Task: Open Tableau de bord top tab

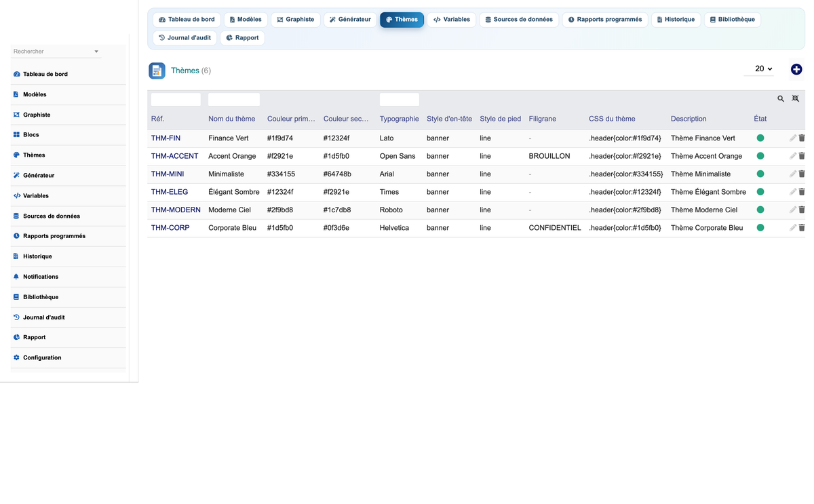Action: pos(187,20)
